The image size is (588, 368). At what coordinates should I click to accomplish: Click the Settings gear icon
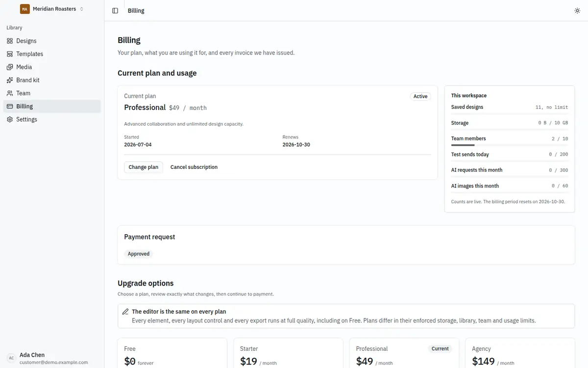(x=10, y=119)
